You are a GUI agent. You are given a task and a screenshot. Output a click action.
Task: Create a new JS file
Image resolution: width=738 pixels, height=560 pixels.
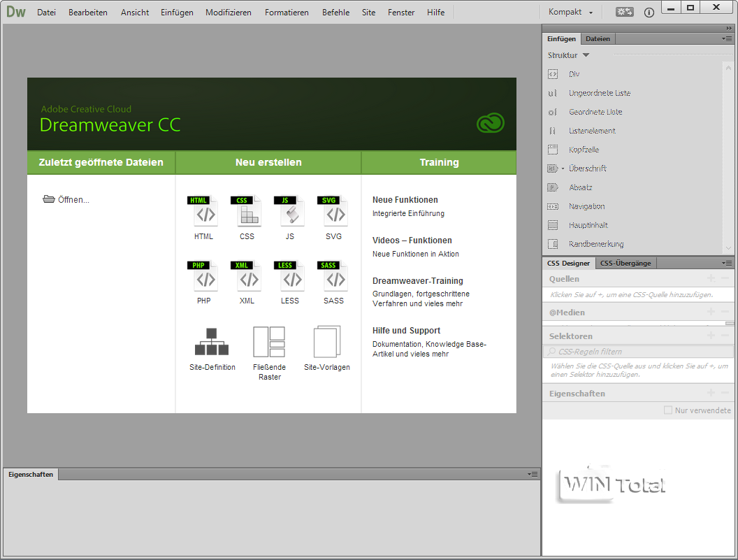point(290,212)
